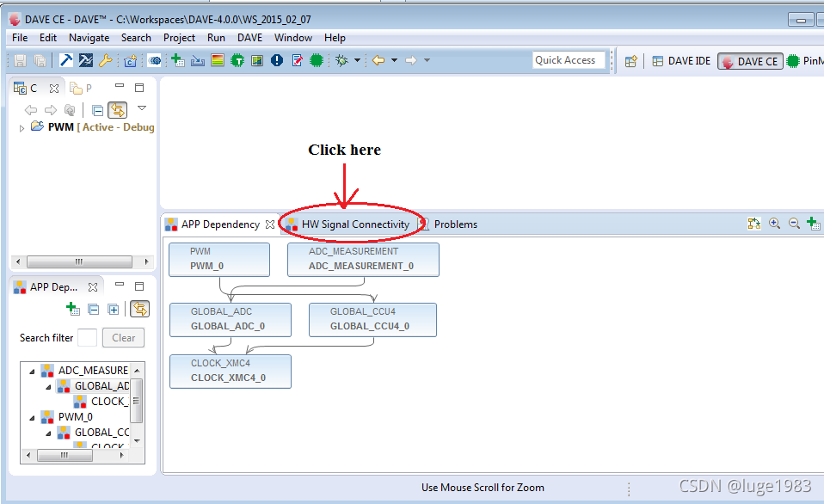
Task: Collapse the ADC_MEASURE tree node
Action: 32,372
